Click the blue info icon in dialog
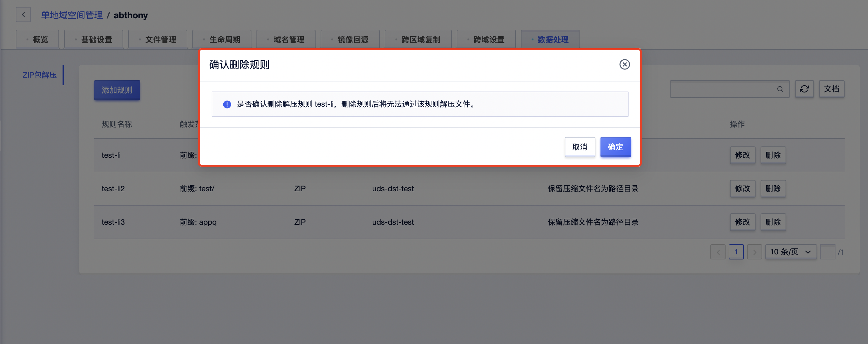 [227, 104]
